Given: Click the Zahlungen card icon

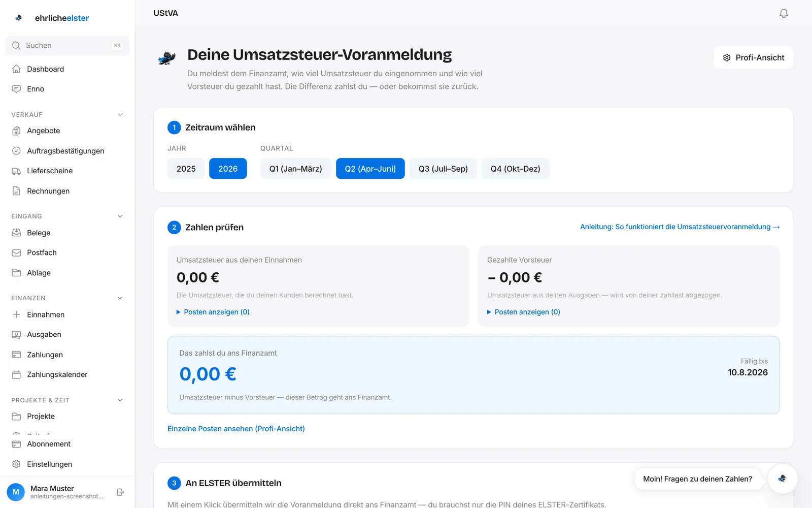Looking at the screenshot, I should (x=16, y=355).
